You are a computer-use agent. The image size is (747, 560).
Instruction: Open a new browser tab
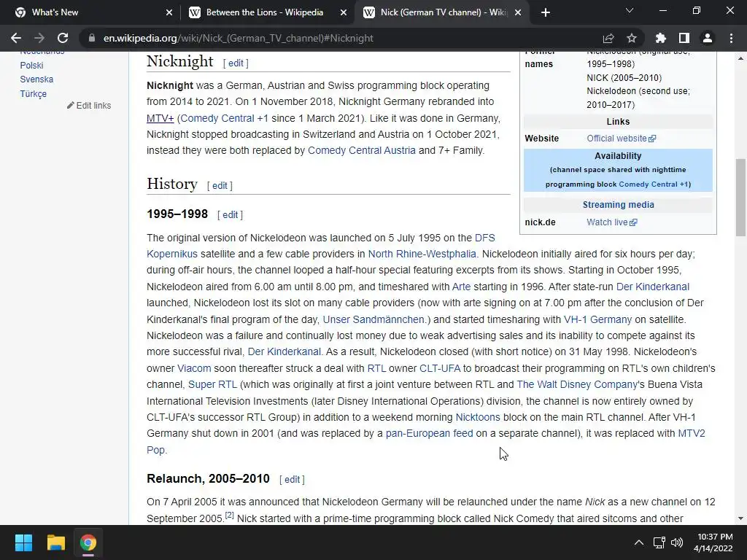[x=546, y=12]
